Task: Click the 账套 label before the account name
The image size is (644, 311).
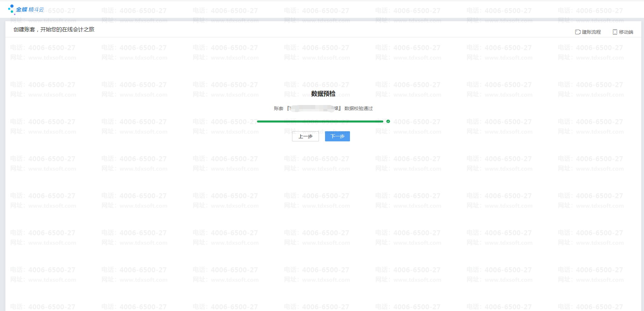Action: [279, 108]
